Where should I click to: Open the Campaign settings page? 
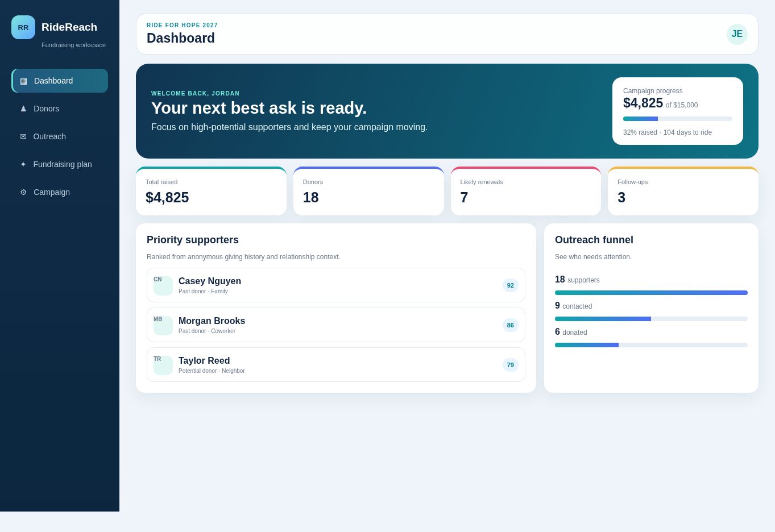60,192
